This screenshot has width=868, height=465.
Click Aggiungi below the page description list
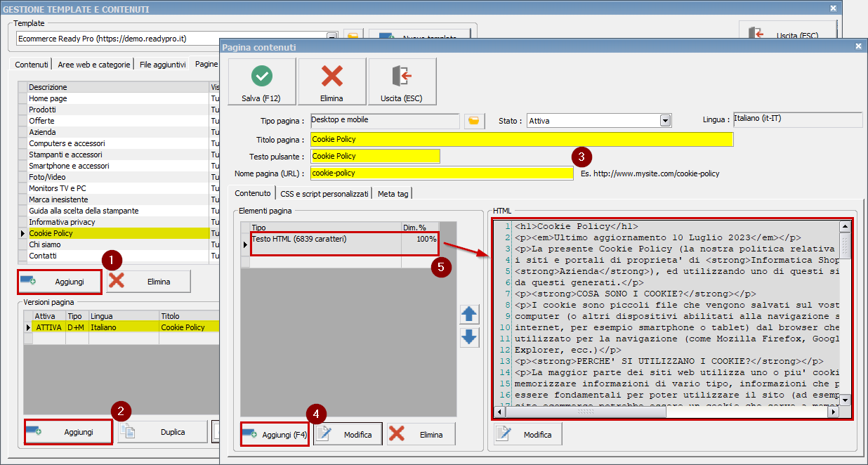click(60, 281)
